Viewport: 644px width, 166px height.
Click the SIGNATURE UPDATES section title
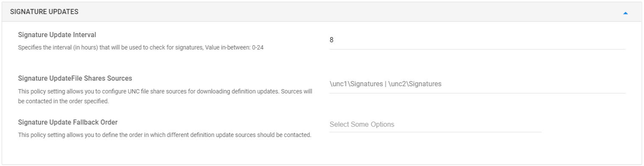click(44, 12)
